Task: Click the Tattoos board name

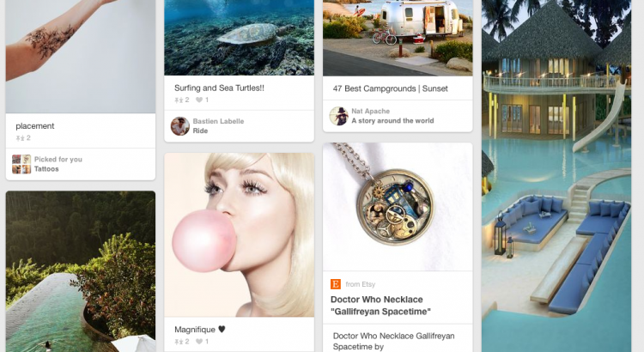Action: tap(46, 169)
